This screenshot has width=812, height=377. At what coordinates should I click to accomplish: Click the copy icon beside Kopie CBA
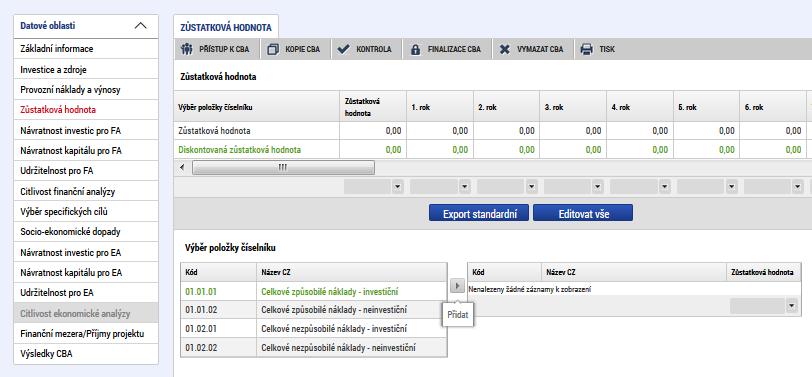tap(272, 50)
